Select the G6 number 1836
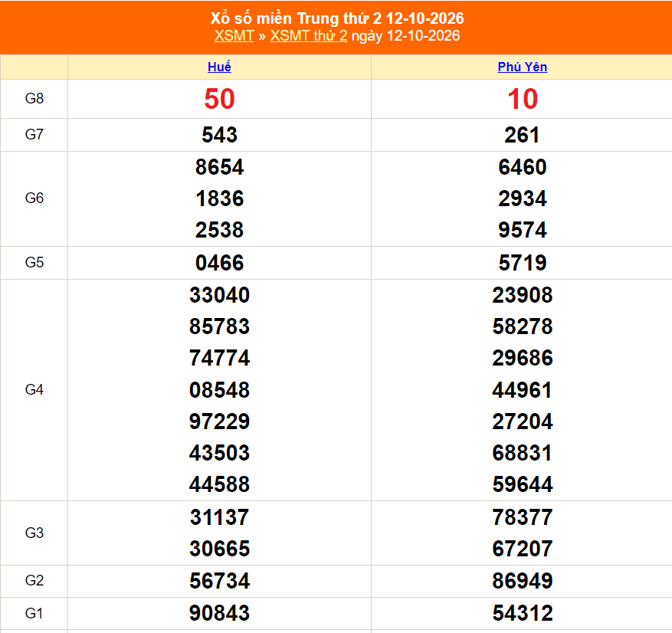 pos(219,198)
